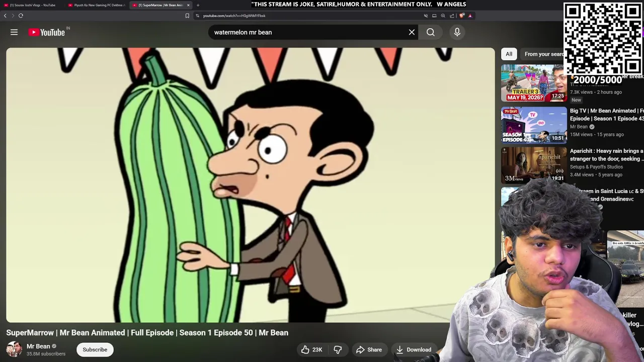Viewport: 644px width, 362px height.
Task: Open the zoom magnifier in the address bar
Action: 443,16
